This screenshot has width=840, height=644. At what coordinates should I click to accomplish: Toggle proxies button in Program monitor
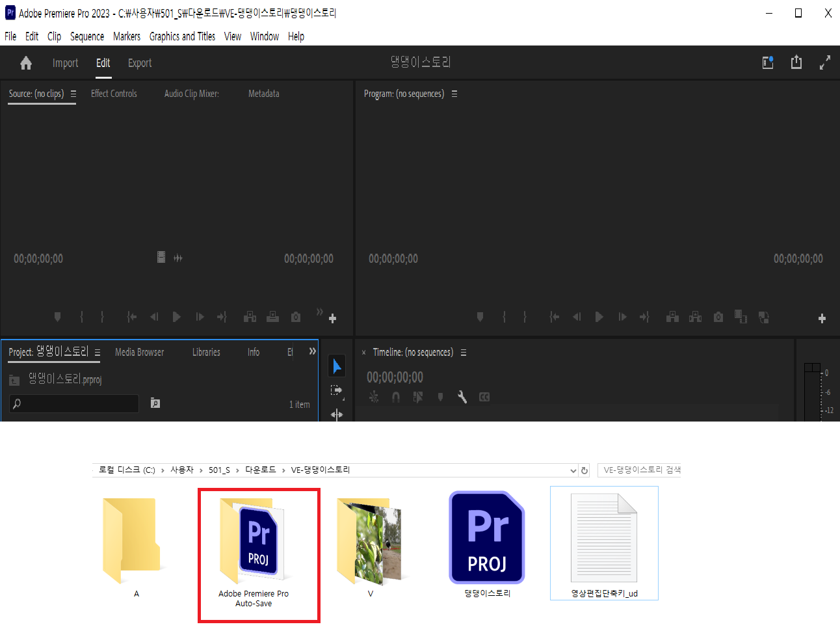point(764,317)
